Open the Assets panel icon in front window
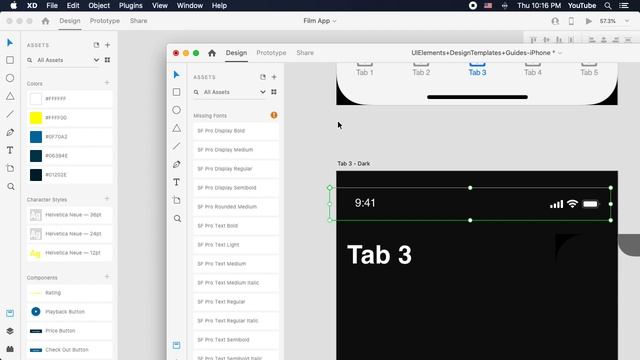The width and height of the screenshot is (640, 360). [176, 345]
